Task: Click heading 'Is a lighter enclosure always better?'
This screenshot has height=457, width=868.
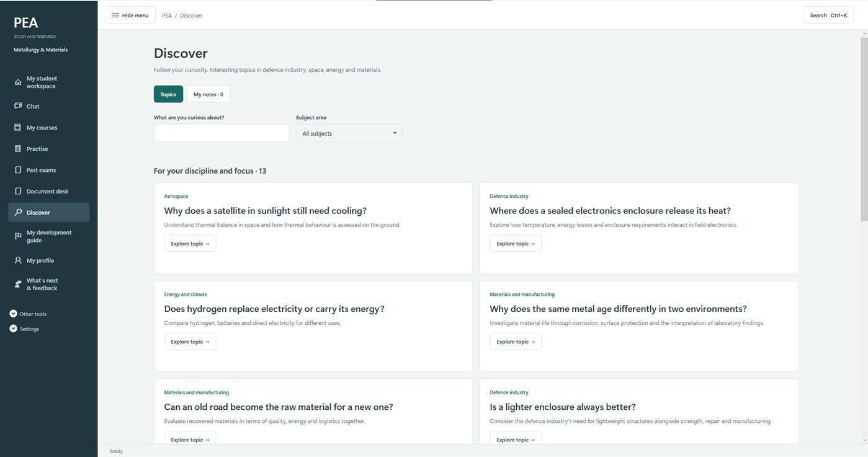Action: (x=563, y=407)
